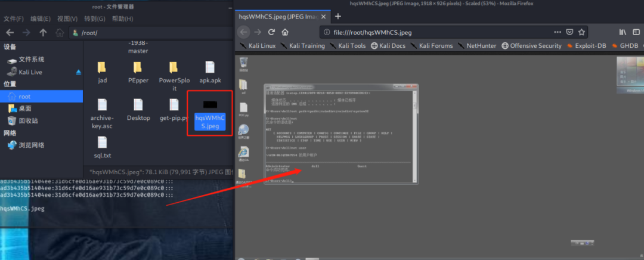
Task: Save page to Pocket
Action: click(569, 32)
